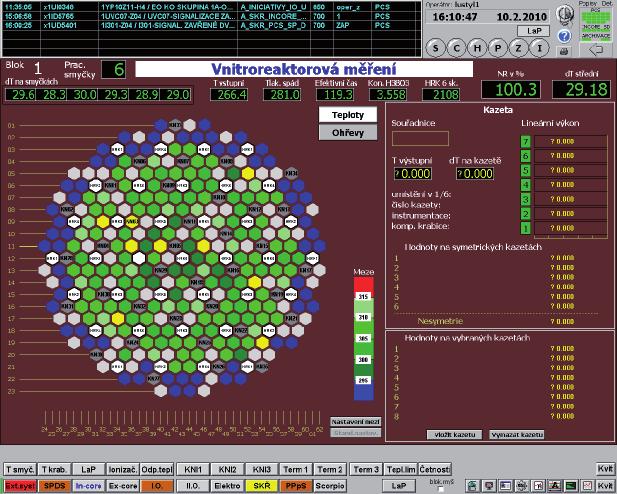The width and height of the screenshot is (617, 494).
Task: Open the red grid icon next to lower Kvit
Action: [588, 486]
